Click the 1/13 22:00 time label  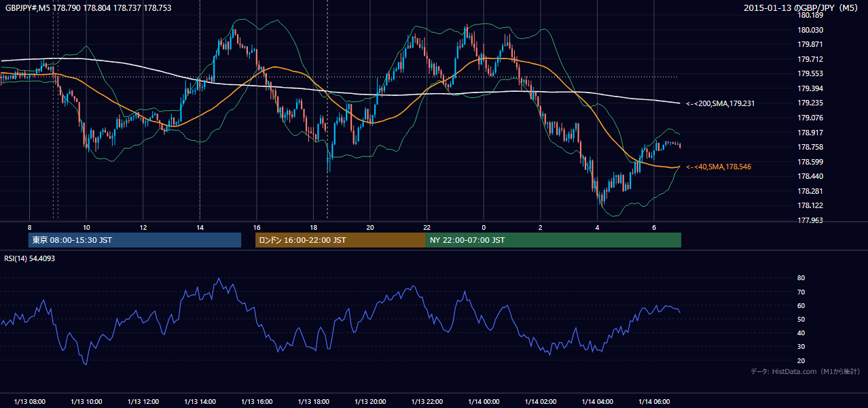click(x=427, y=402)
